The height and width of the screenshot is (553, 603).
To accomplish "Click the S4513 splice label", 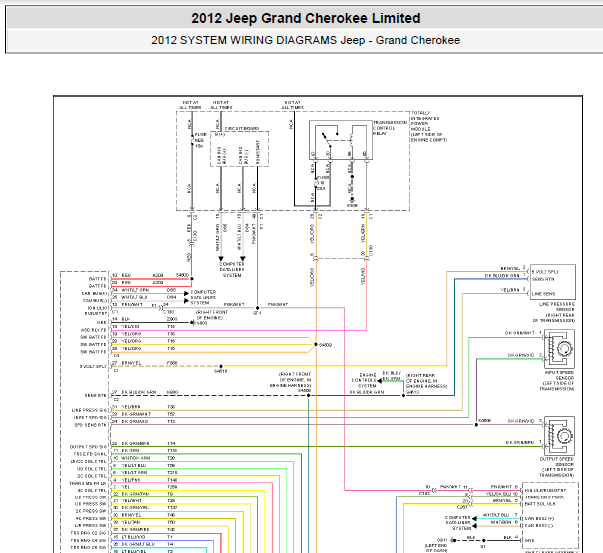I will click(412, 392).
